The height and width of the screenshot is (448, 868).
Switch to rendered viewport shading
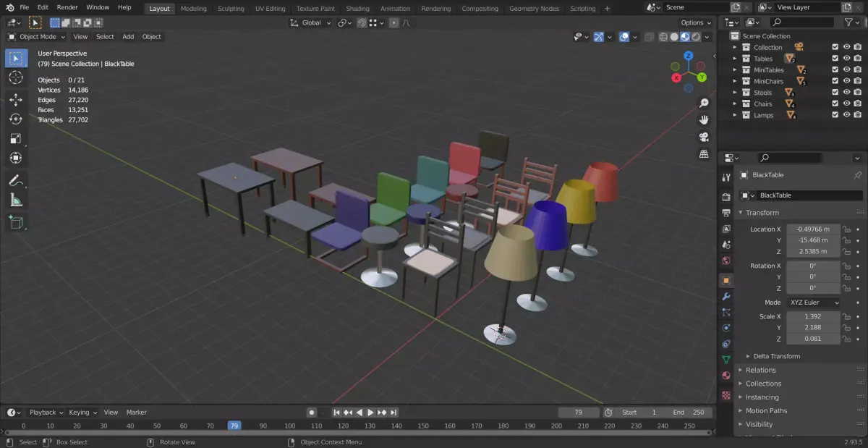[696, 37]
